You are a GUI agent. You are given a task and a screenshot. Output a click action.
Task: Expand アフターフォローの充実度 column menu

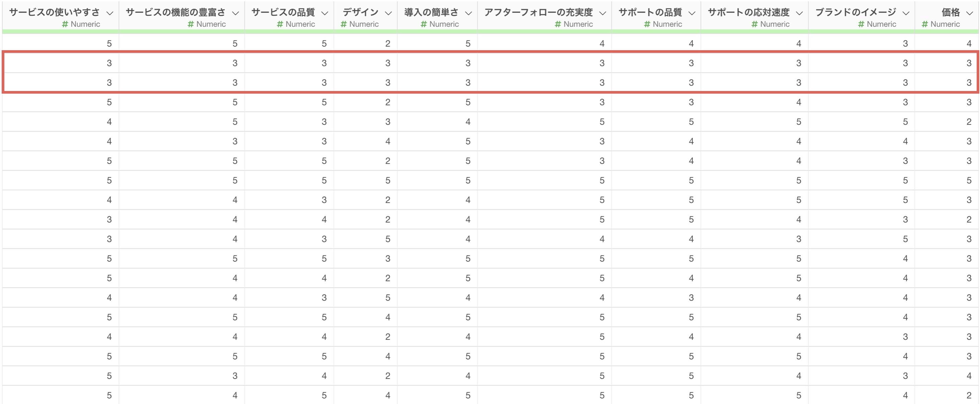coord(602,13)
